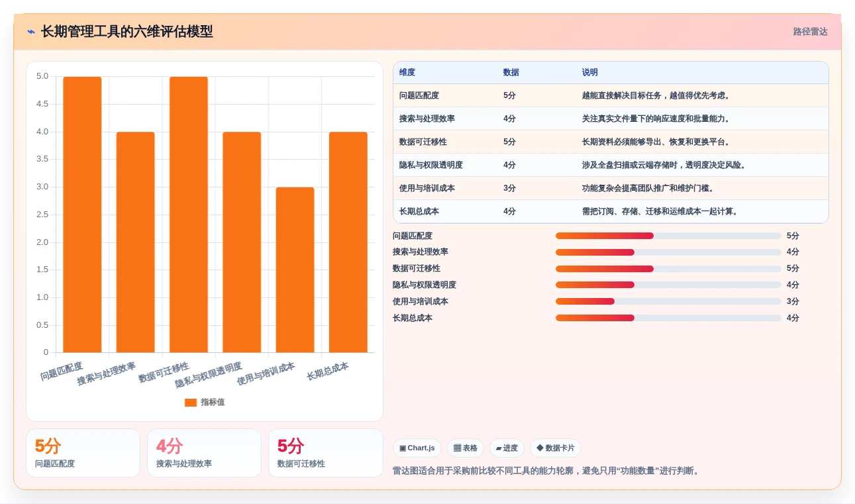855x504 pixels.
Task: Click the 搜索与处理效率 progress bar
Action: pyautogui.click(x=668, y=252)
